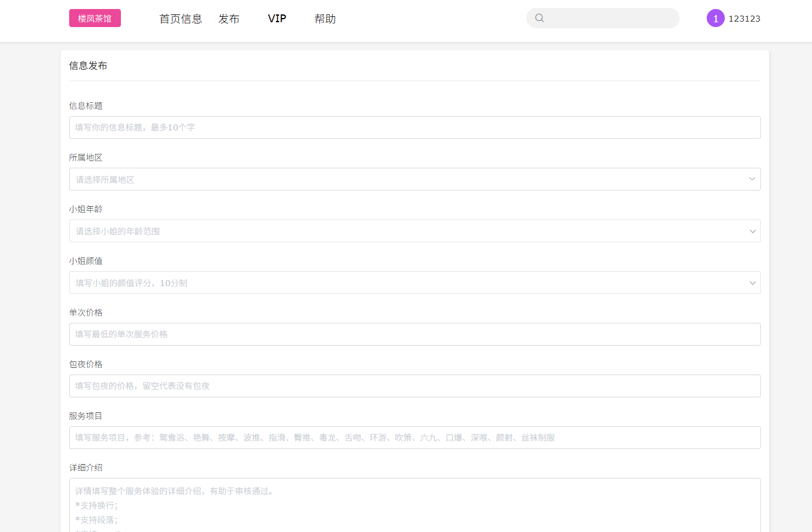Screen dimensions: 812x532
Task: Expand the 请选择小姐的年龄范围 dropdown
Action: [409, 231]
